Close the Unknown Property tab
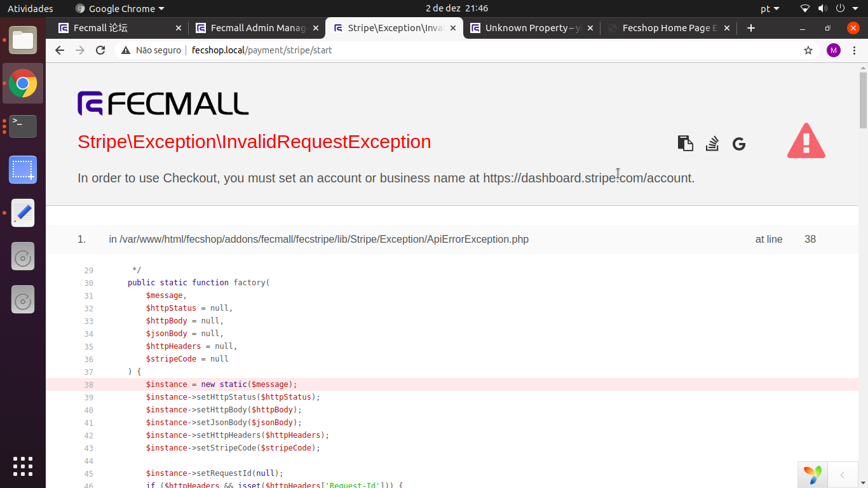The height and width of the screenshot is (488, 868). (590, 28)
